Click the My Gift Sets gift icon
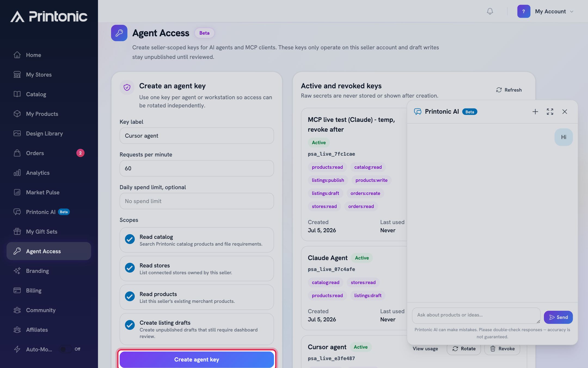The width and height of the screenshot is (588, 368). click(17, 231)
